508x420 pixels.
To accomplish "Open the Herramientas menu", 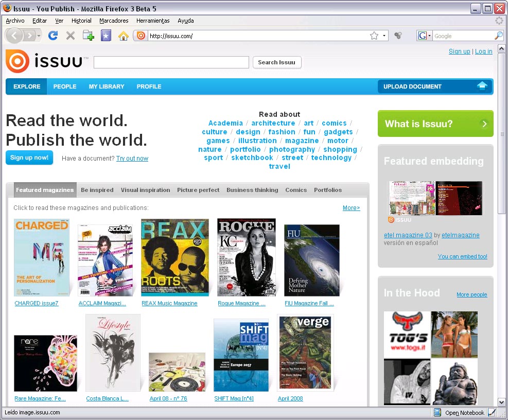I will [x=153, y=21].
